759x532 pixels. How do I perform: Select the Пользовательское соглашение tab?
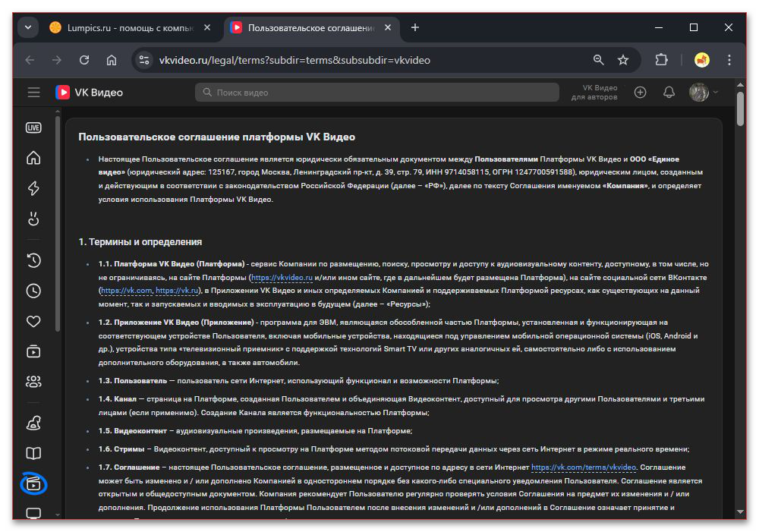point(310,28)
